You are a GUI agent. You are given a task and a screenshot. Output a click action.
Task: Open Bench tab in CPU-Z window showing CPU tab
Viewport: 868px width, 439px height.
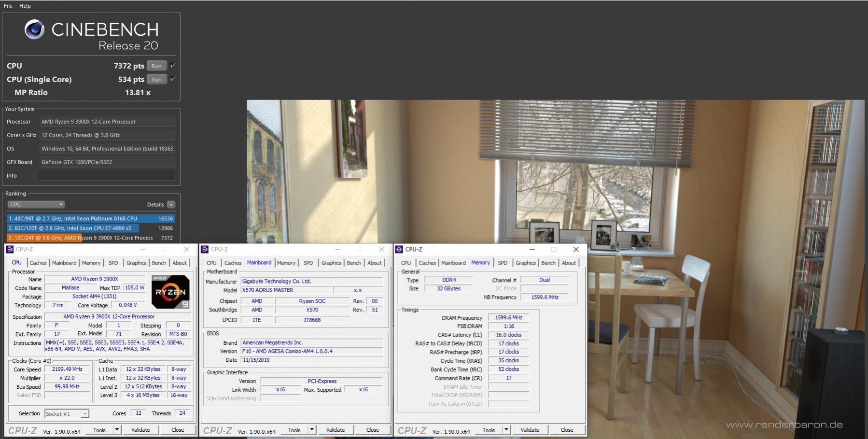coord(159,263)
